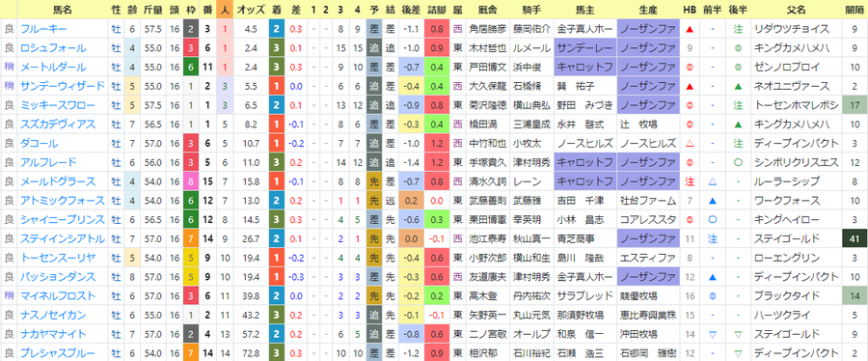
Task: Select jockey cell 丹内祐次
Action: [x=532, y=296]
